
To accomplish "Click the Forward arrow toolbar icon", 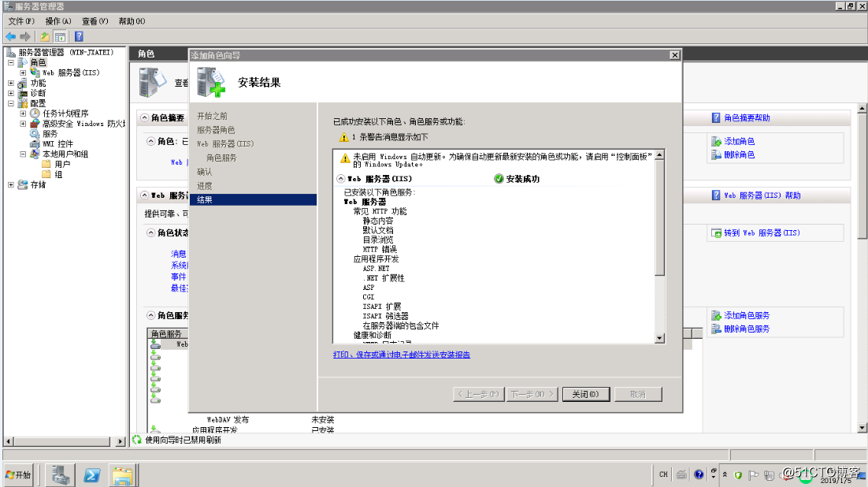I will [x=25, y=36].
